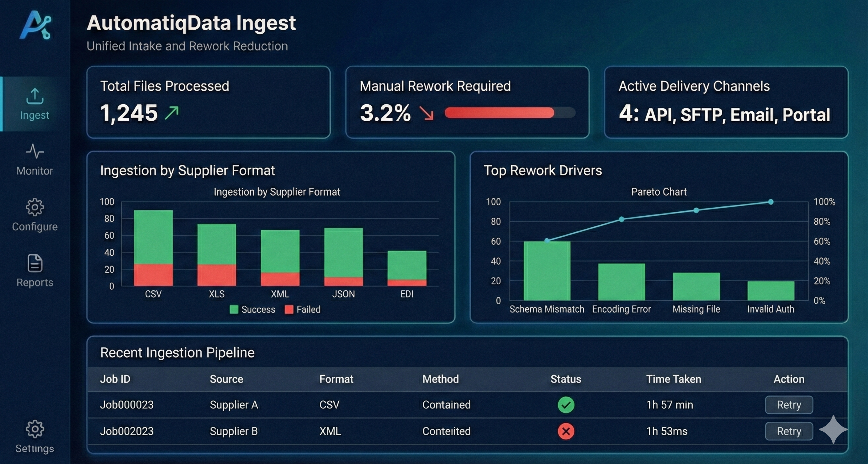868x464 pixels.
Task: Sort table by Job ID header
Action: [x=115, y=379]
